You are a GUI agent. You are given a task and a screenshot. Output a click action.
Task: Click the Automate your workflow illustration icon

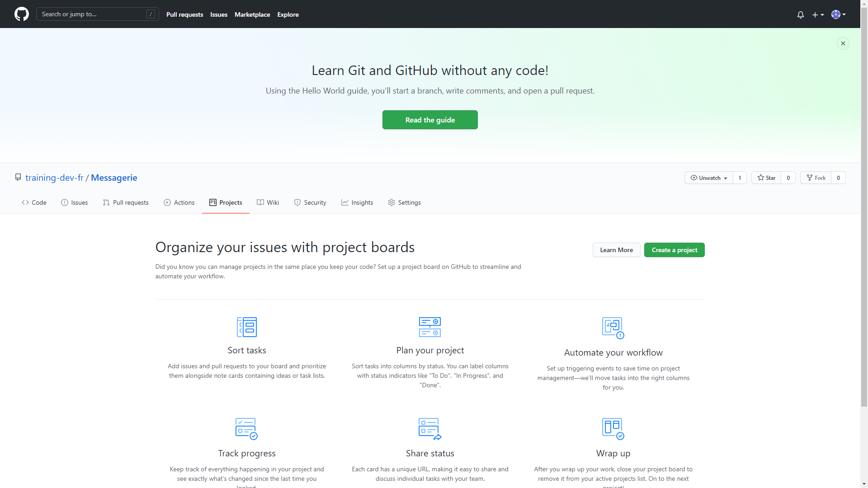[x=613, y=328]
